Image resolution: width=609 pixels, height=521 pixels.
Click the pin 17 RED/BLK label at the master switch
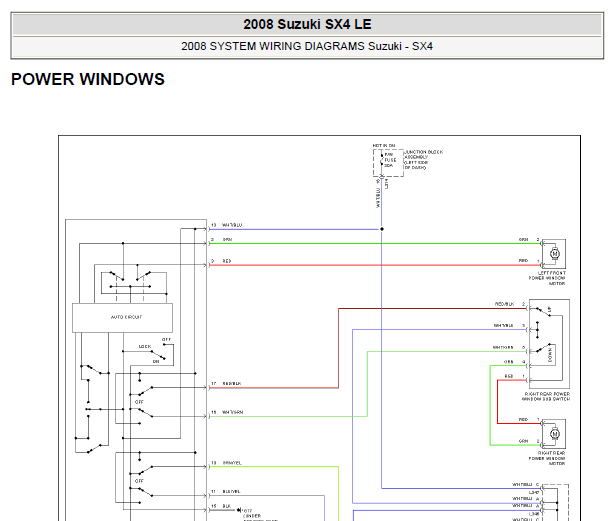tap(226, 383)
